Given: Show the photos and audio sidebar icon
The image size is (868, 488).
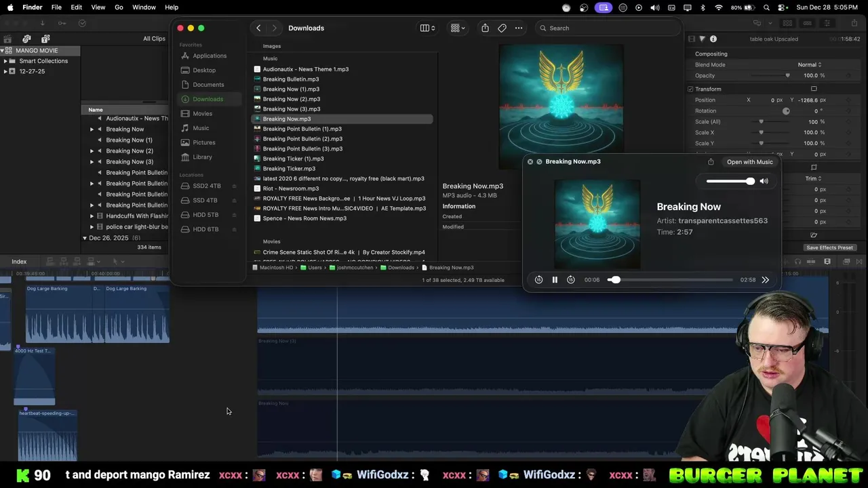Looking at the screenshot, I should coord(26,39).
